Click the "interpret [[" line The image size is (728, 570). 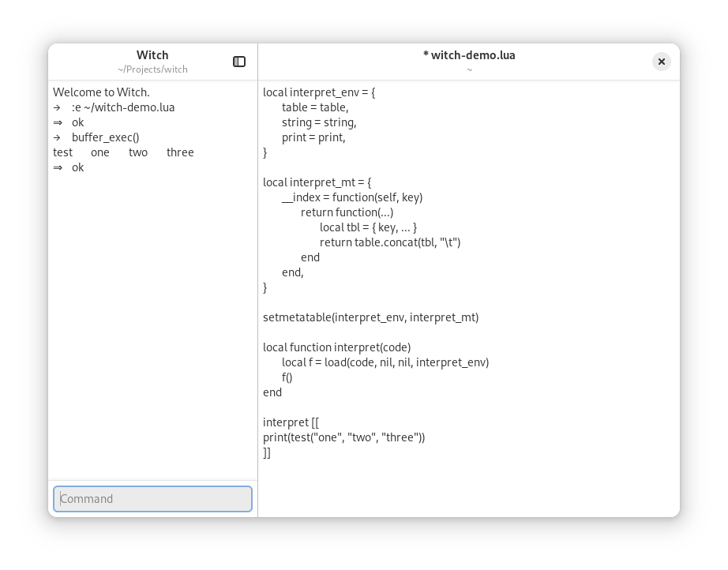(x=291, y=422)
